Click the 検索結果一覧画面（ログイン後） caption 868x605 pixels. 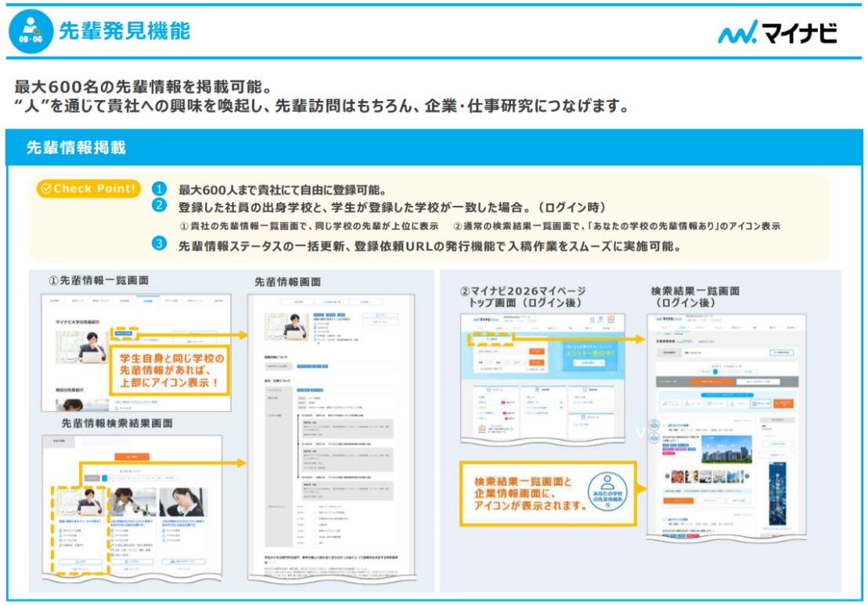click(695, 297)
